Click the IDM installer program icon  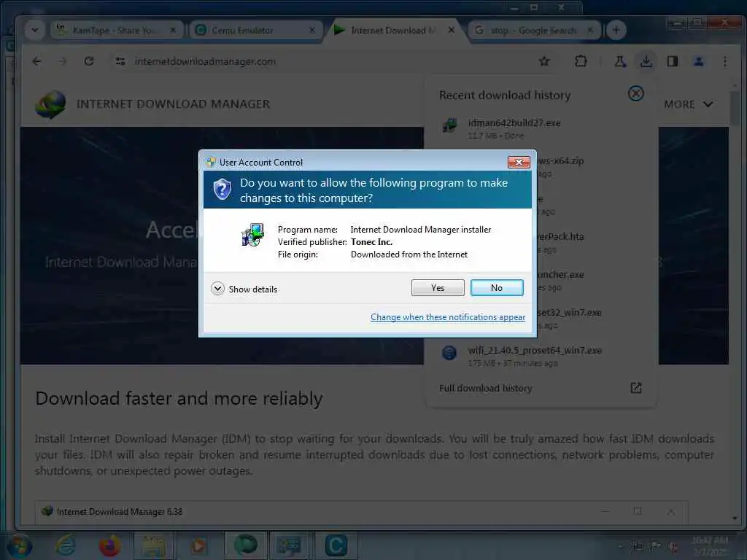tap(252, 236)
